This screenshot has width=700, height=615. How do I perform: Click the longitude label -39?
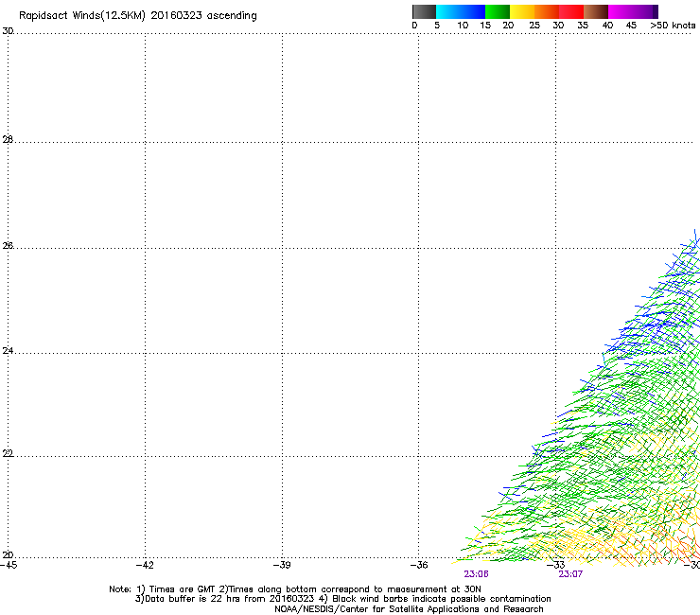282,565
